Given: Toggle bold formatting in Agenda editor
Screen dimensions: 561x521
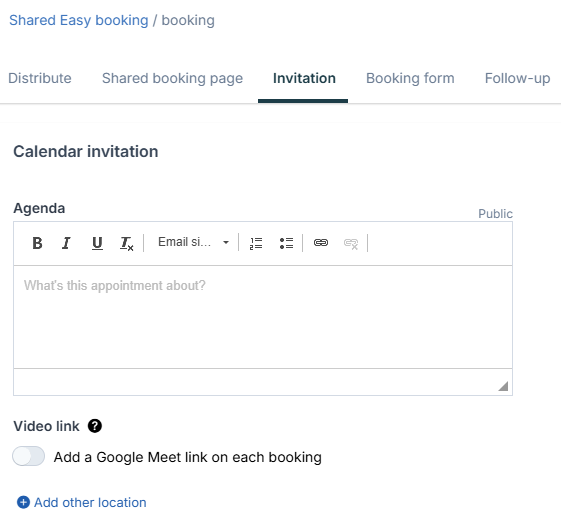Looking at the screenshot, I should tap(37, 243).
